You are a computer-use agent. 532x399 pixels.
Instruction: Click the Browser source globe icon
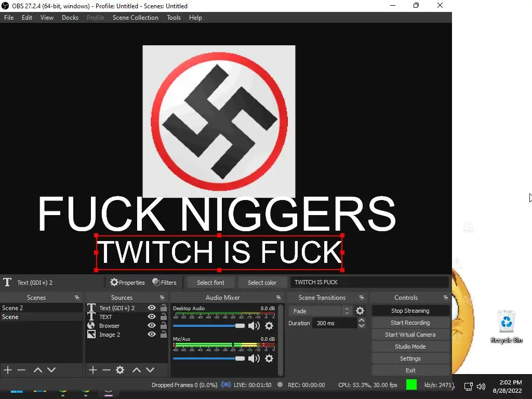click(91, 325)
